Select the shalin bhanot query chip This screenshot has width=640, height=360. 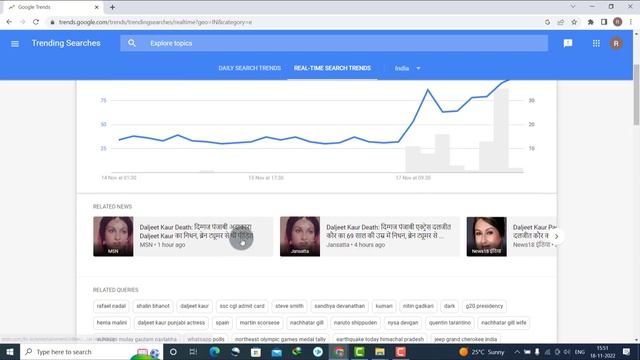tap(153, 306)
